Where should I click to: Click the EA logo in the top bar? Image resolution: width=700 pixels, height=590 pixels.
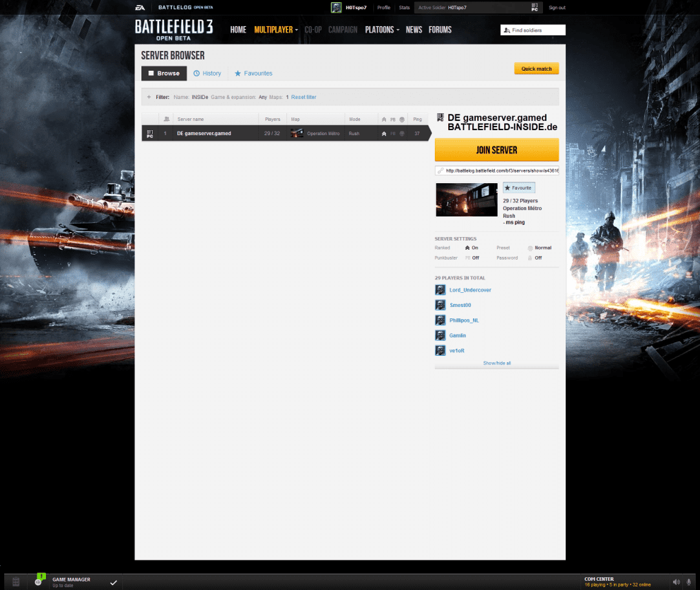[139, 7]
